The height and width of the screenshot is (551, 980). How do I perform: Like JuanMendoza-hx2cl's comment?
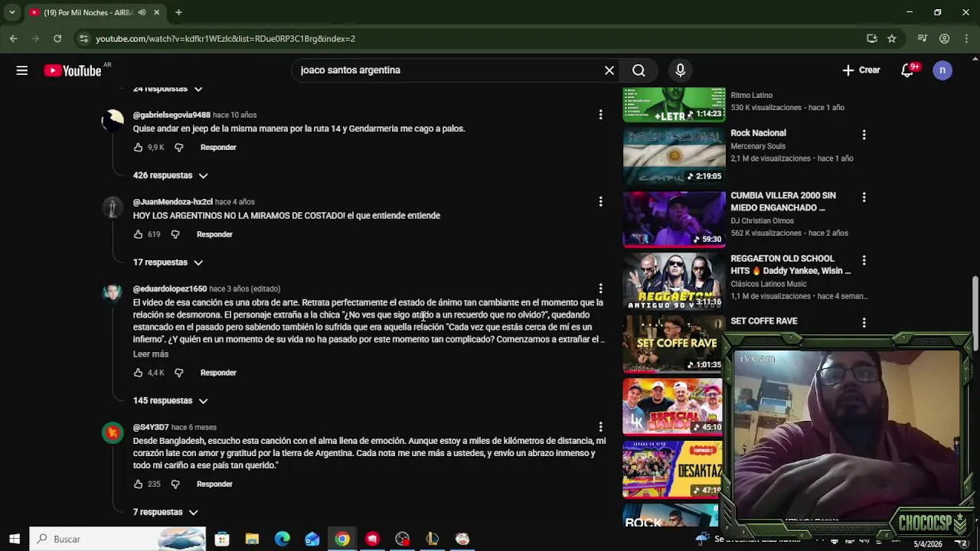(x=139, y=235)
